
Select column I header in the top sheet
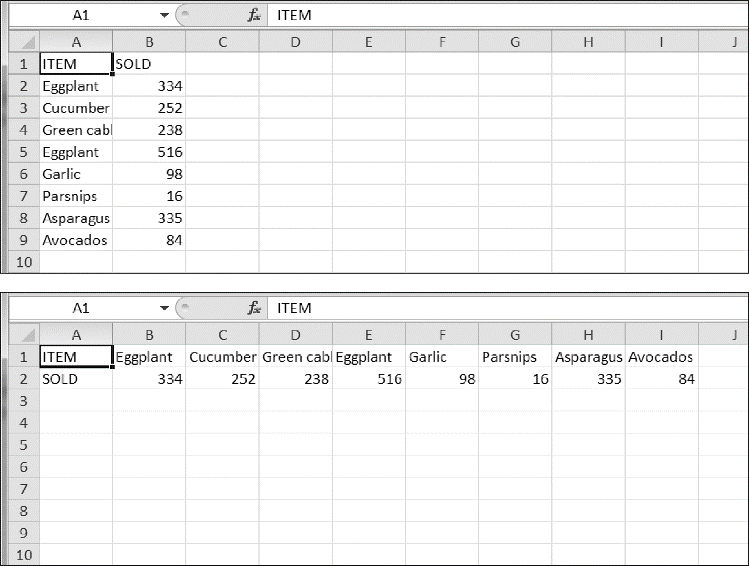click(662, 42)
